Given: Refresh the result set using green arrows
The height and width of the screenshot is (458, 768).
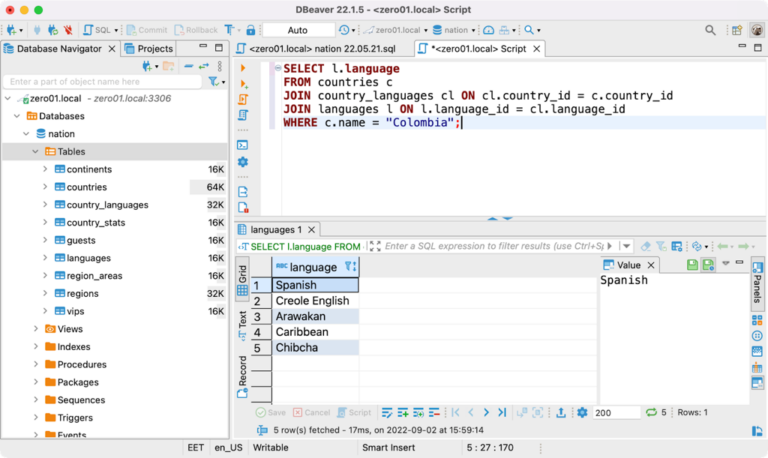Looking at the screenshot, I should click(x=651, y=412).
